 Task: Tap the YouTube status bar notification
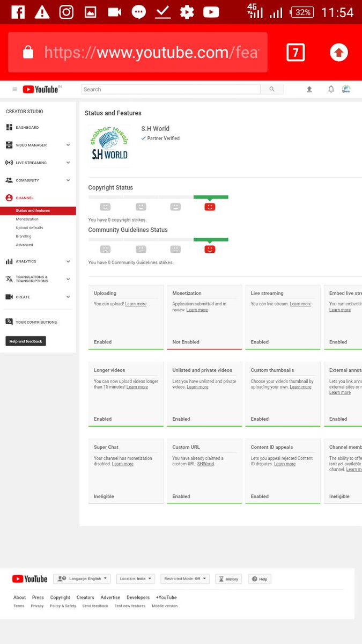[x=211, y=12]
